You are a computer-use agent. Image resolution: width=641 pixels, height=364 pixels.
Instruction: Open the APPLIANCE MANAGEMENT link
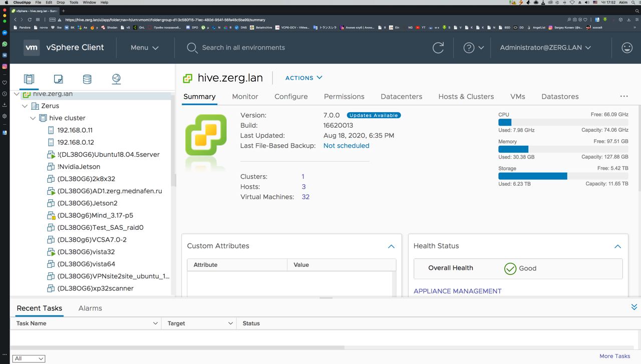(x=457, y=291)
